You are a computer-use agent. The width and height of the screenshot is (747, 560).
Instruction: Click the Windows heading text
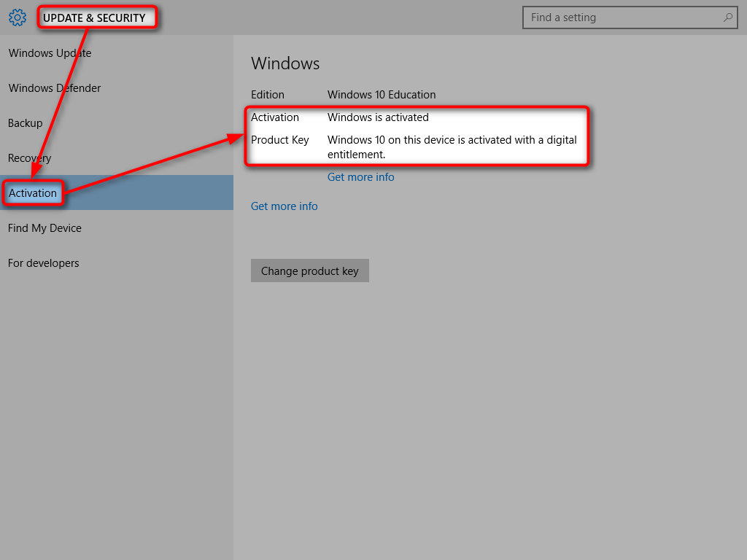coord(285,63)
